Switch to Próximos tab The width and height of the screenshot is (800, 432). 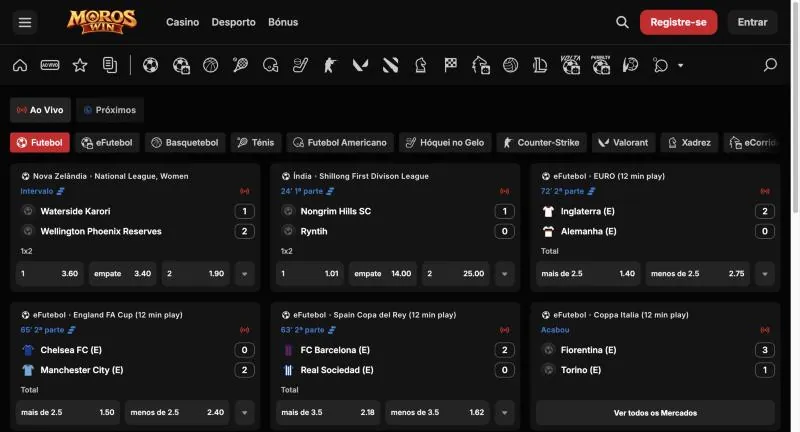coord(110,110)
